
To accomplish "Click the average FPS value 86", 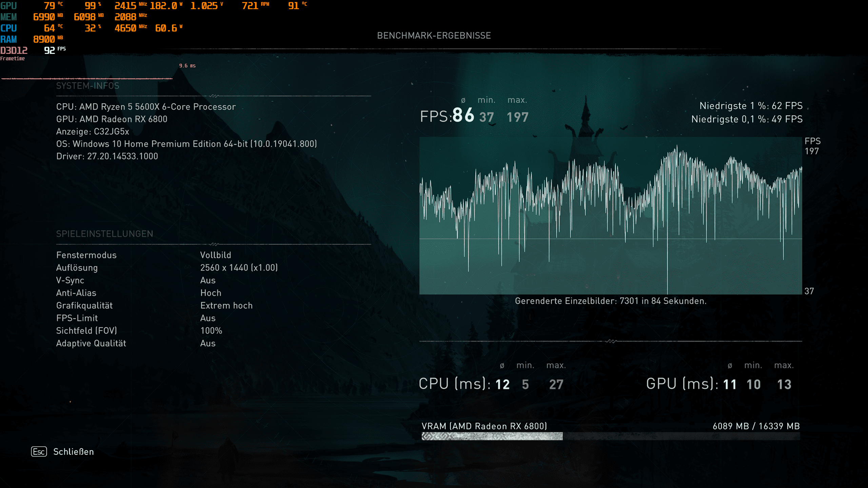I will (463, 115).
